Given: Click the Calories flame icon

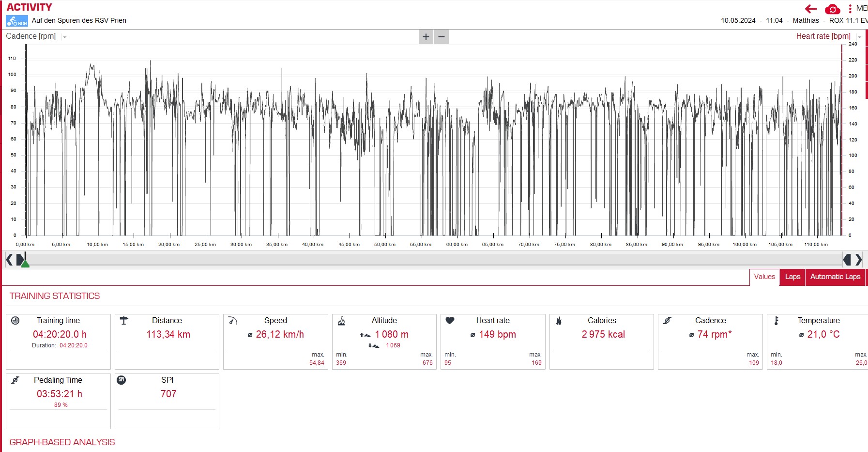Looking at the screenshot, I should 559,320.
